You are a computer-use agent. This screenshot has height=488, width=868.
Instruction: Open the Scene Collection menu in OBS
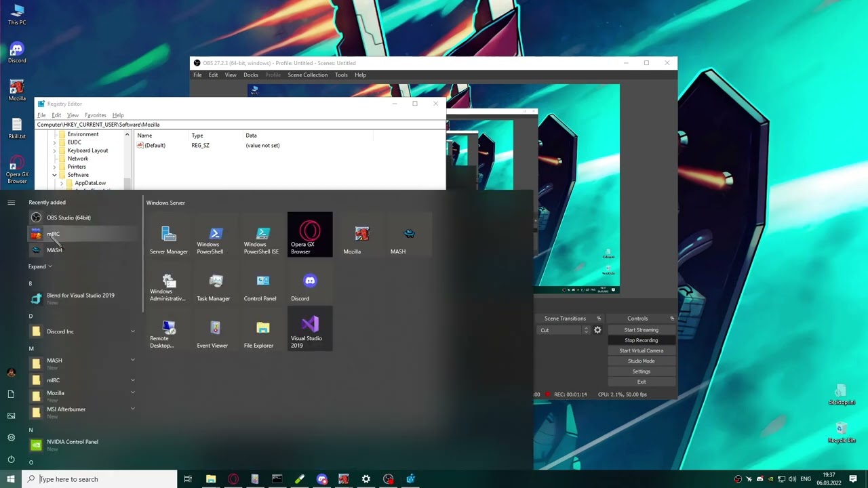(307, 75)
